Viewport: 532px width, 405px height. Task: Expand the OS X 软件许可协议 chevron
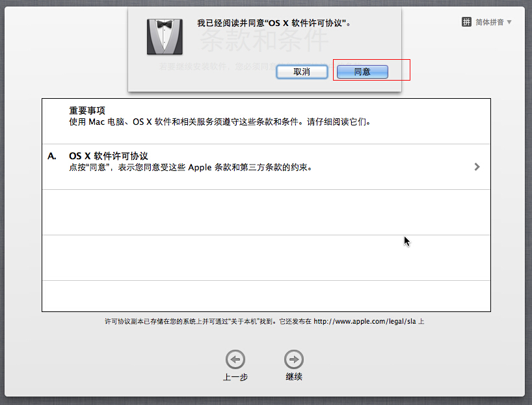[x=477, y=166]
